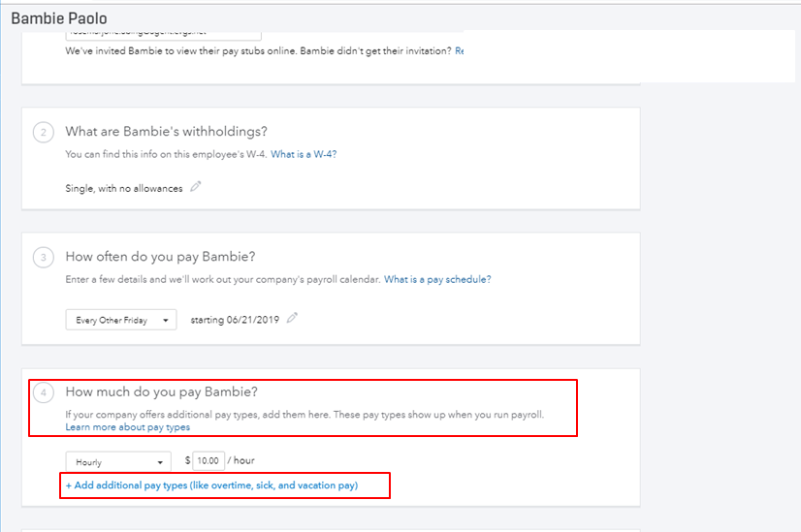Open the 'What is a W-4?' link
Image resolution: width=801 pixels, height=532 pixels.
pyautogui.click(x=304, y=154)
